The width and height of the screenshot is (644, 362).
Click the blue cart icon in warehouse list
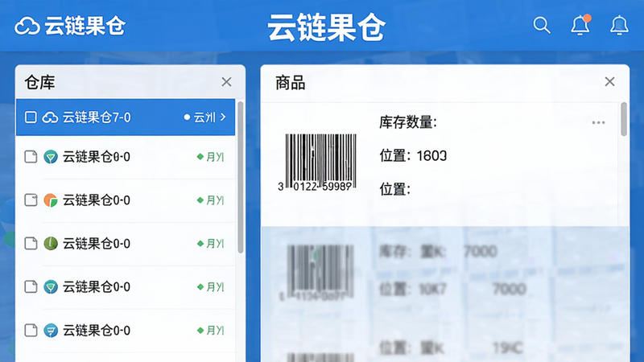[51, 331]
